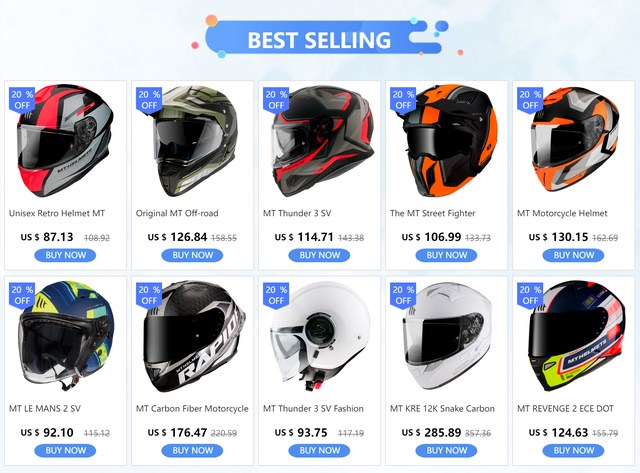Open the white MT KRE 12K Snake Carbon helmet image
Image resolution: width=640 pixels, height=473 pixels.
point(447,336)
